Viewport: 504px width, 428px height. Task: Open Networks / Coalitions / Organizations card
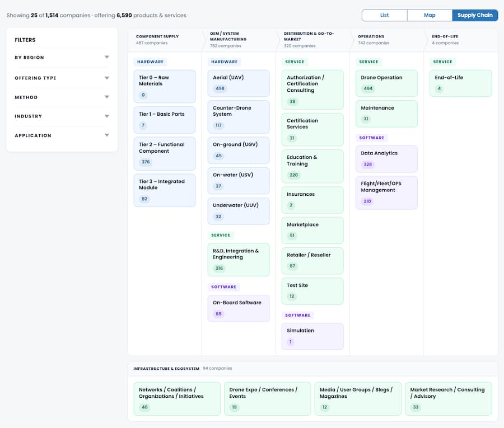point(177,399)
